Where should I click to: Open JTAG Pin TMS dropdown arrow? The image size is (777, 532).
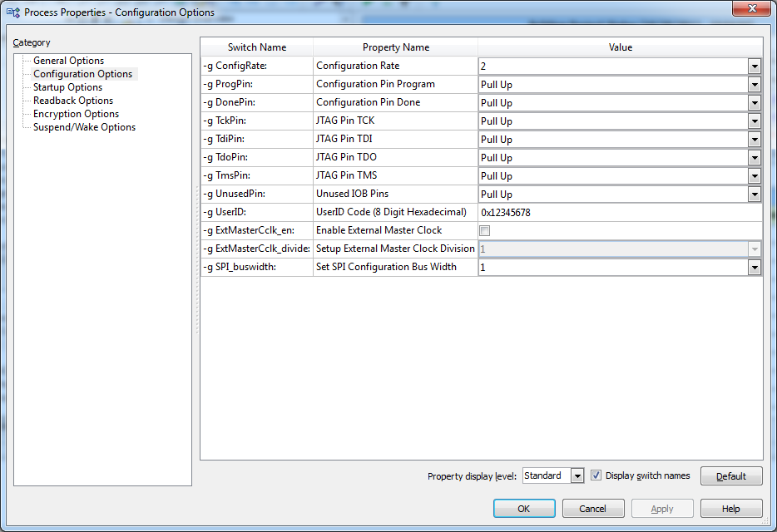(755, 176)
